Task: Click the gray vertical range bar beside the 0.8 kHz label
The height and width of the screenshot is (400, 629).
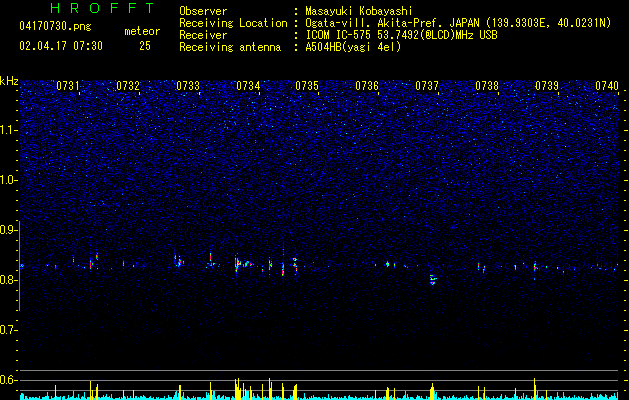Action: point(19,266)
